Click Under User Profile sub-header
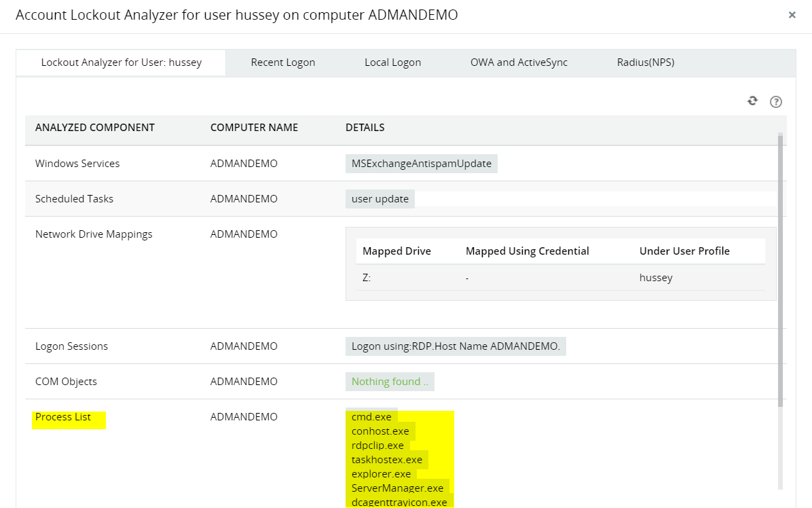Screen dimensions: 812x508 point(684,251)
